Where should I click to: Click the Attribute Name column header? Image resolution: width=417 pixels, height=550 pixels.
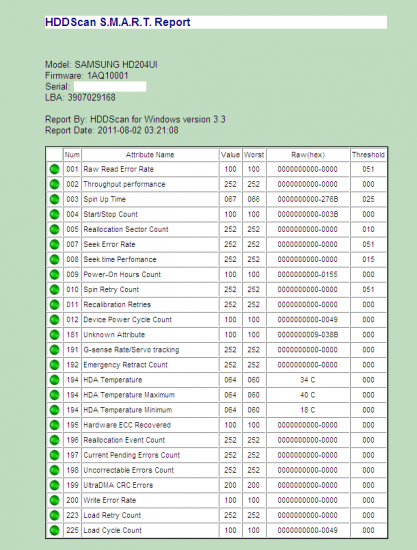click(x=150, y=155)
